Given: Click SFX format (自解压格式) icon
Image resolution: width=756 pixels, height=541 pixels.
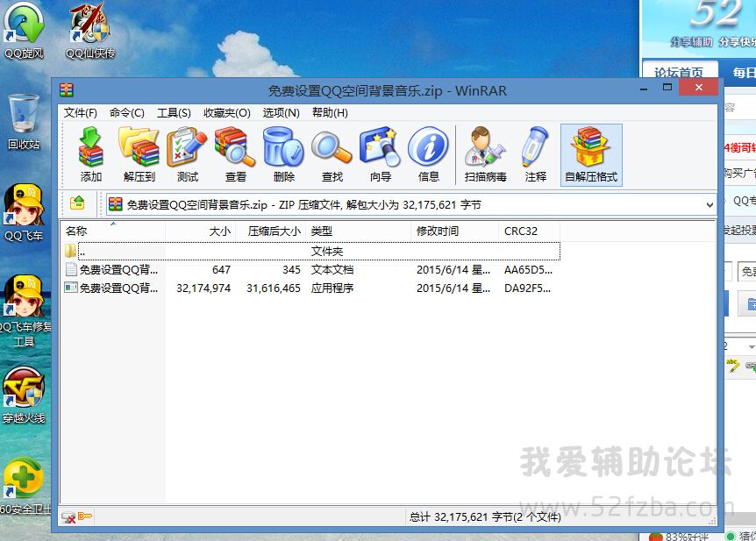Looking at the screenshot, I should click(591, 155).
